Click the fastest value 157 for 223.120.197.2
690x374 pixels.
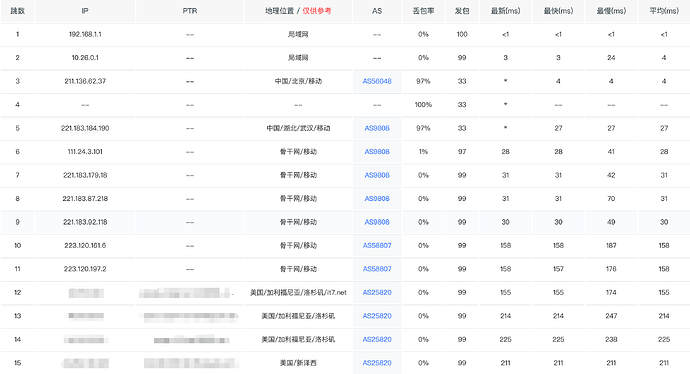coord(558,269)
